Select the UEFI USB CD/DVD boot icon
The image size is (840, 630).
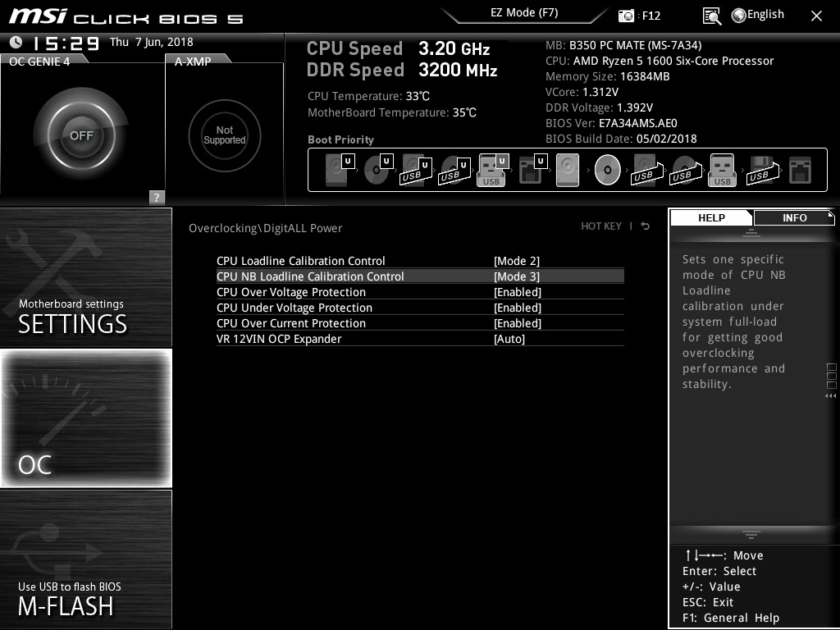454,171
